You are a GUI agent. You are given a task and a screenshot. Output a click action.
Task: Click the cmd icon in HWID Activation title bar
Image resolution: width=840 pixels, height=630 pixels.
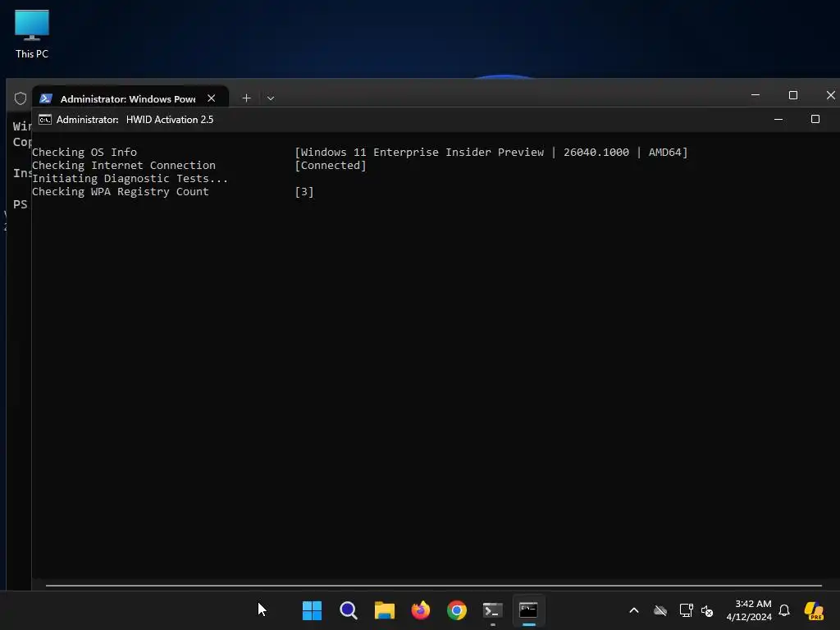point(45,120)
